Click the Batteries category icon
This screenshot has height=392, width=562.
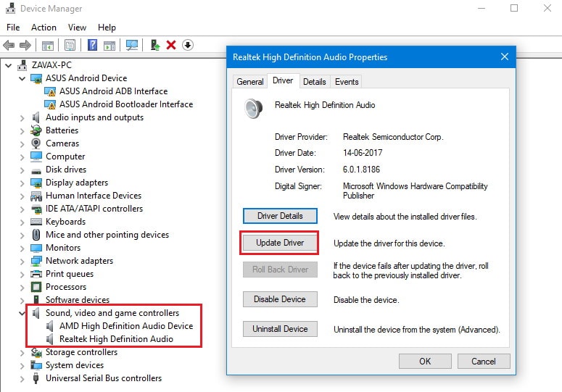point(36,130)
